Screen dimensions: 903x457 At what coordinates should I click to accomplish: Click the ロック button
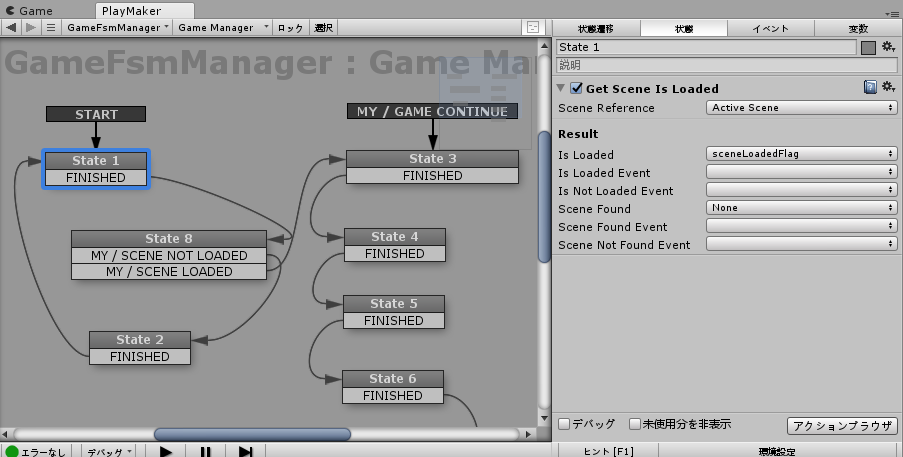pyautogui.click(x=291, y=27)
